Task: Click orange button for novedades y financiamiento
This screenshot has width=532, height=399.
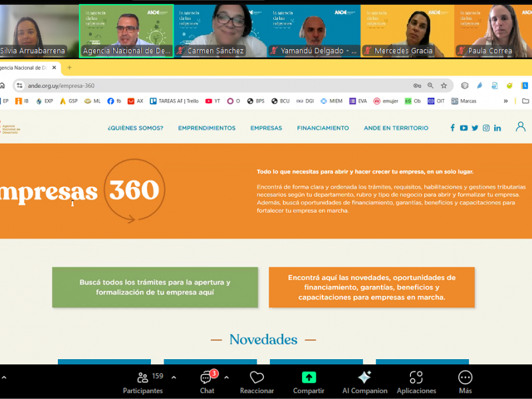Action: pos(372,287)
